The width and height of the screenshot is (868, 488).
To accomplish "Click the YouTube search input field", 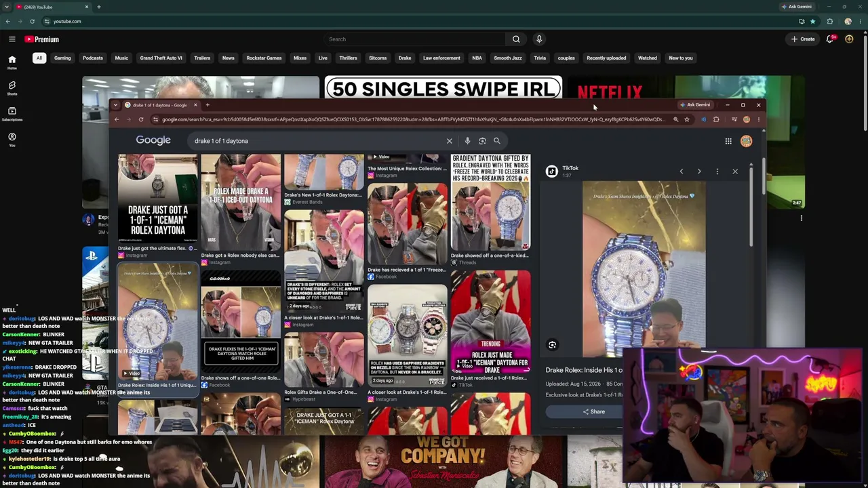I will click(x=414, y=39).
